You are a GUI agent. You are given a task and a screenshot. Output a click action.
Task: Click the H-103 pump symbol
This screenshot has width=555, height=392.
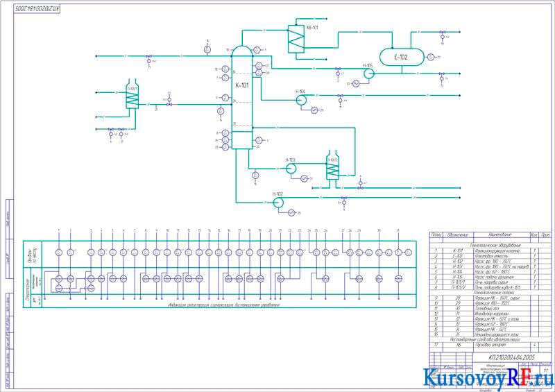coord(291,169)
